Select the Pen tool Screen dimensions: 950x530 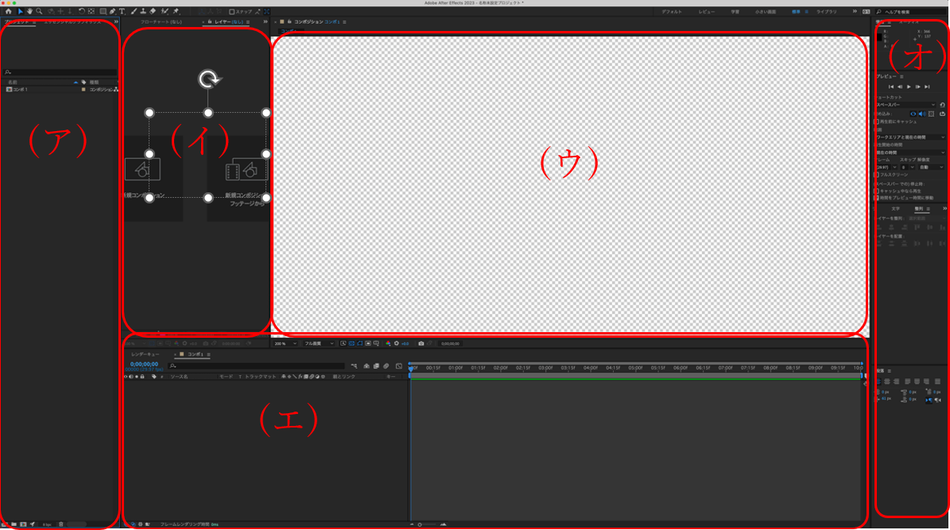tap(113, 12)
